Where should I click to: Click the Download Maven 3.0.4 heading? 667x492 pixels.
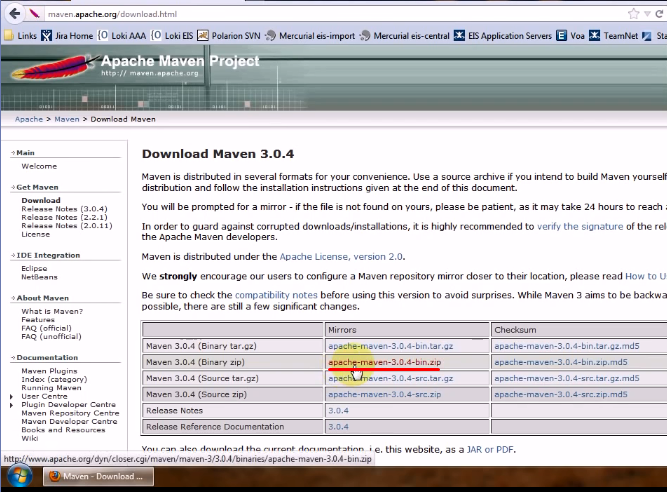click(218, 154)
